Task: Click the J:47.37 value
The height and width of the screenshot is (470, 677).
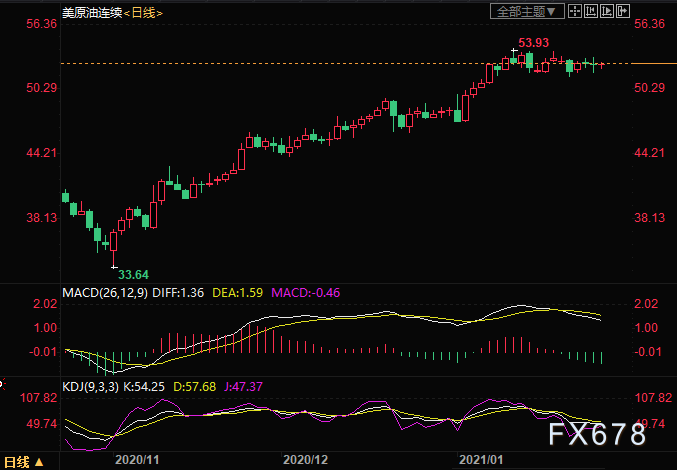Action: [x=243, y=386]
